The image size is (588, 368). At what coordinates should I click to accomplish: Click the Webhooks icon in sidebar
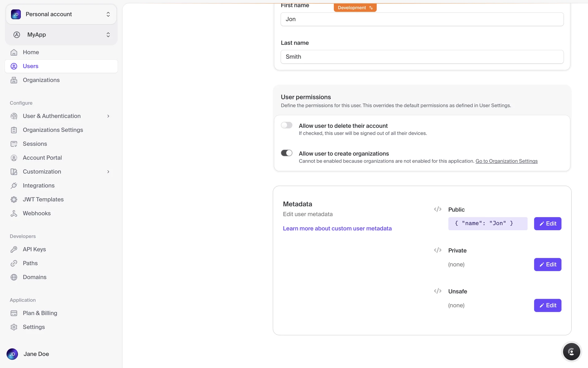click(x=14, y=213)
